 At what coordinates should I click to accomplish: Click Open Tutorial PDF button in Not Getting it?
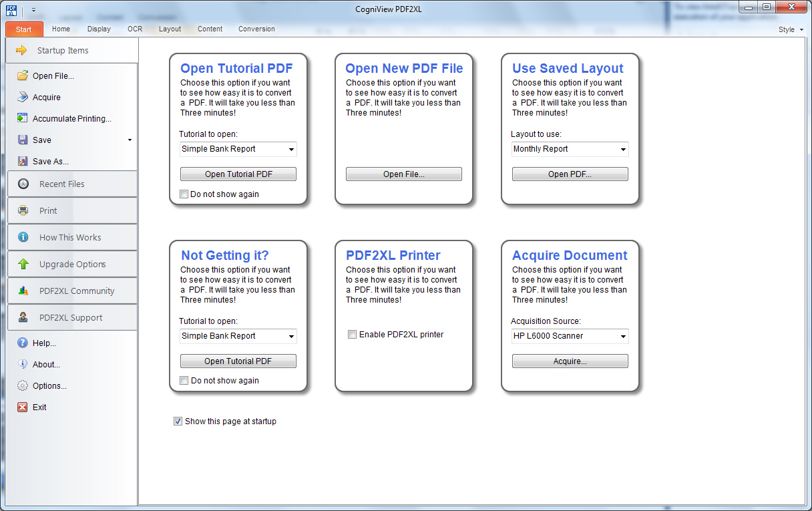coord(238,361)
